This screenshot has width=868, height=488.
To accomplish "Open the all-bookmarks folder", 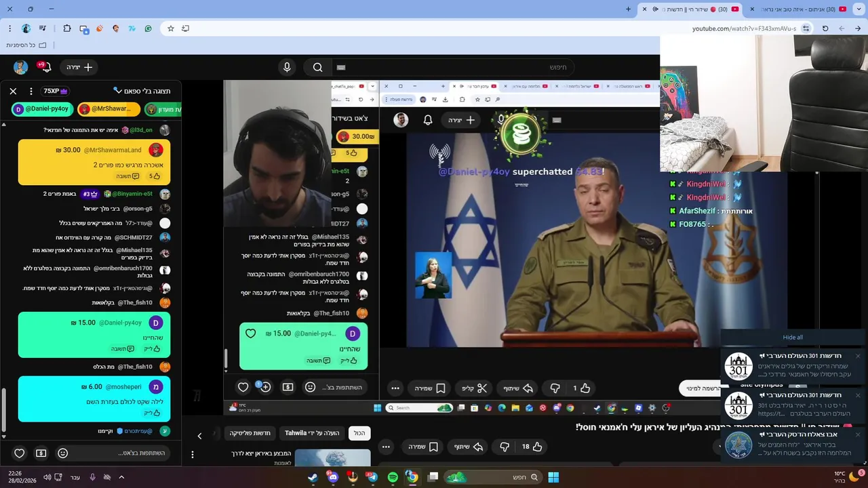I will tap(26, 45).
